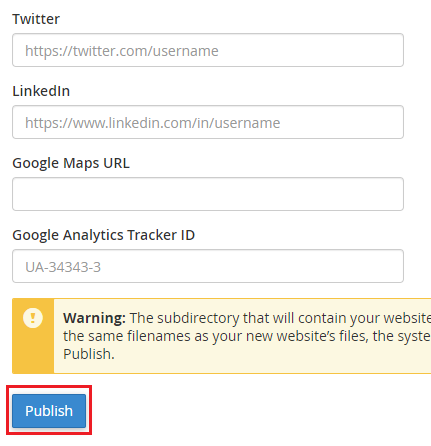
Task: Click the bold Warning: heading text
Action: click(x=94, y=318)
